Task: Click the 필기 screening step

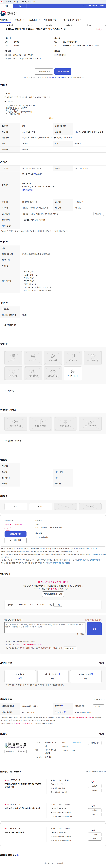Action: [65, 506]
